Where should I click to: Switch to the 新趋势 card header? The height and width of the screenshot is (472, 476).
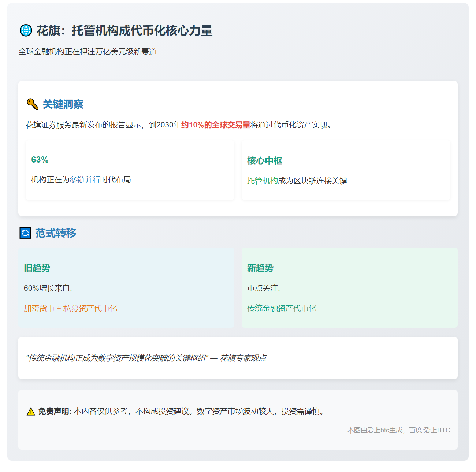[261, 268]
